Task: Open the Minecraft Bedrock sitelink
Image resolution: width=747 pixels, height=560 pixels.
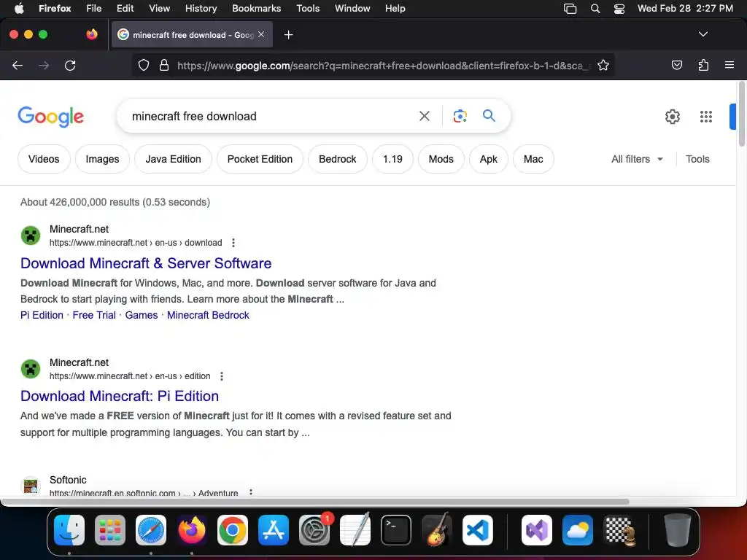Action: point(208,315)
